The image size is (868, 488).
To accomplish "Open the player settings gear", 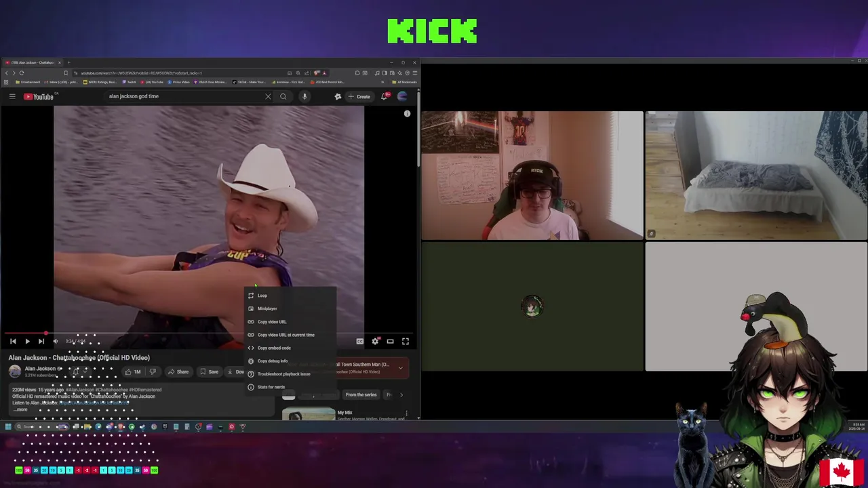I will pos(375,342).
